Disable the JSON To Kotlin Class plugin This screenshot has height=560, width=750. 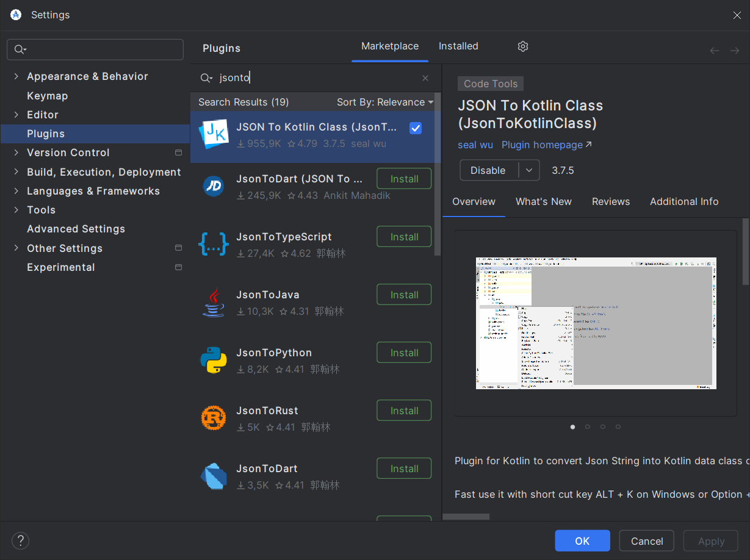tap(488, 170)
